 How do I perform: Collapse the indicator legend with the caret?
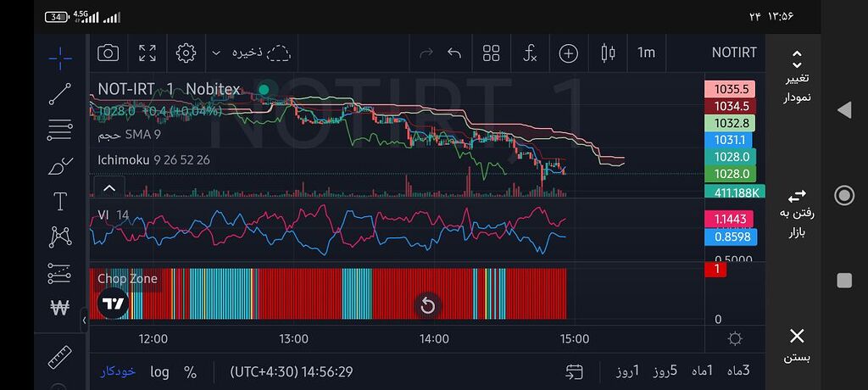(108, 187)
